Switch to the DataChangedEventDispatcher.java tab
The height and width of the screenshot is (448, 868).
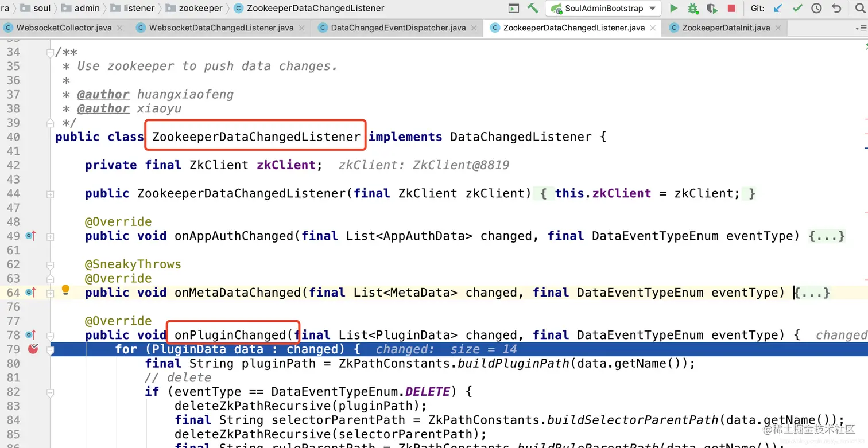tap(398, 28)
